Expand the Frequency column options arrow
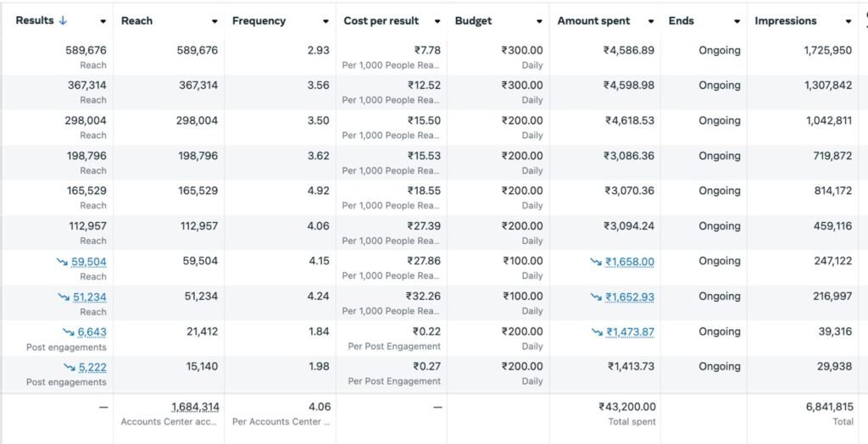868x444 pixels. tap(325, 21)
